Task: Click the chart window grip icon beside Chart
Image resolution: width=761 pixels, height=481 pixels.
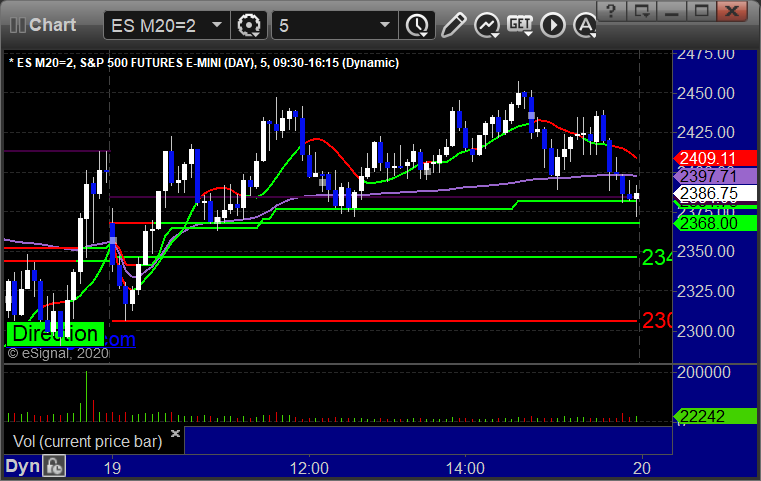Action: click(x=18, y=25)
